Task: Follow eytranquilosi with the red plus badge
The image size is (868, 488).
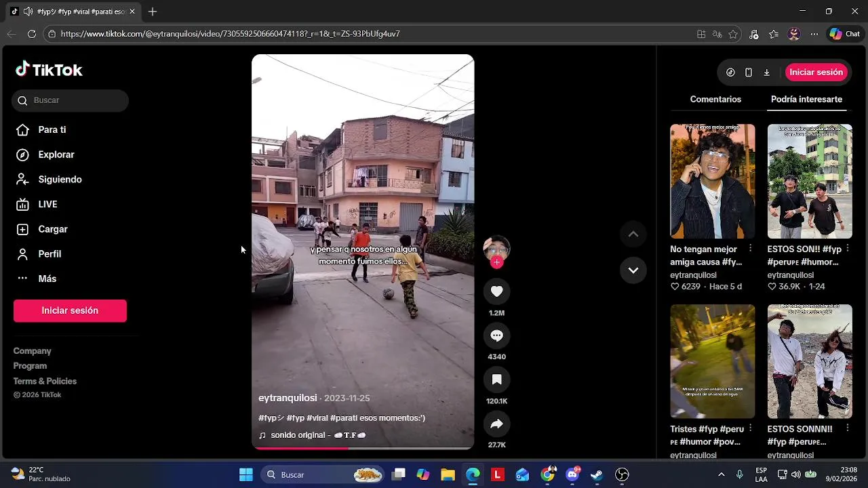Action: 496,262
